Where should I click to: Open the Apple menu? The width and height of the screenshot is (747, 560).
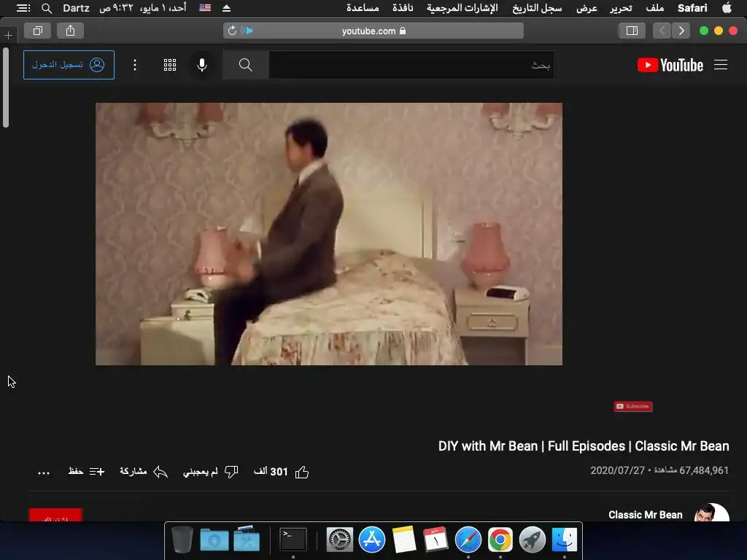[727, 7]
